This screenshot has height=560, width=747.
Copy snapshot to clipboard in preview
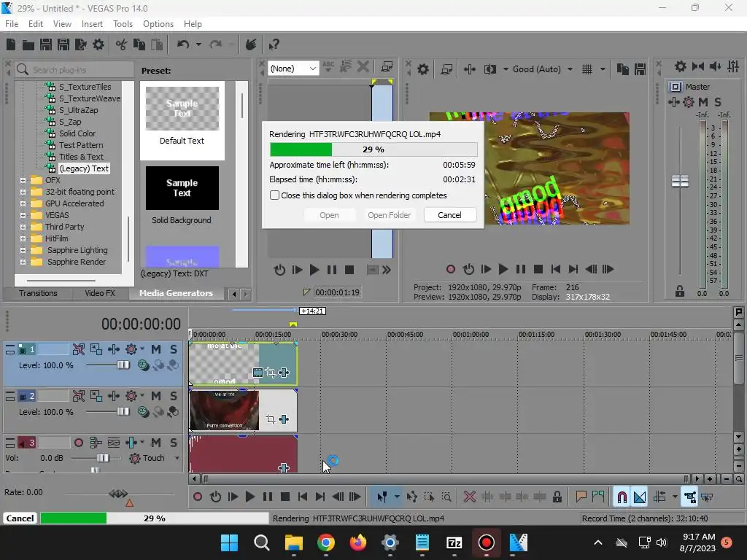pyautogui.click(x=622, y=69)
